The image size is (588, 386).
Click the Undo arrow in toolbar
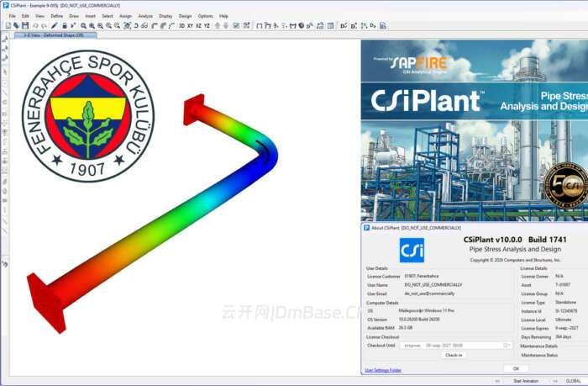[x=35, y=25]
